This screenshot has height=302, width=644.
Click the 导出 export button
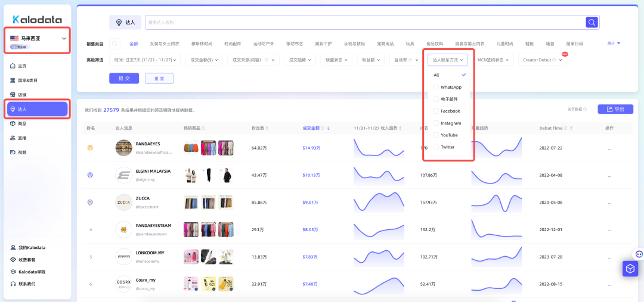615,109
